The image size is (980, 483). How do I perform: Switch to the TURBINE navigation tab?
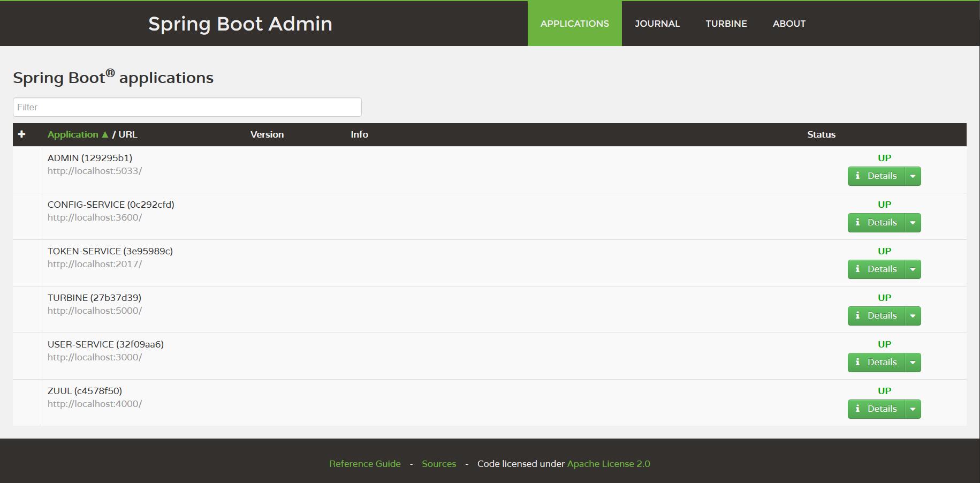click(726, 24)
